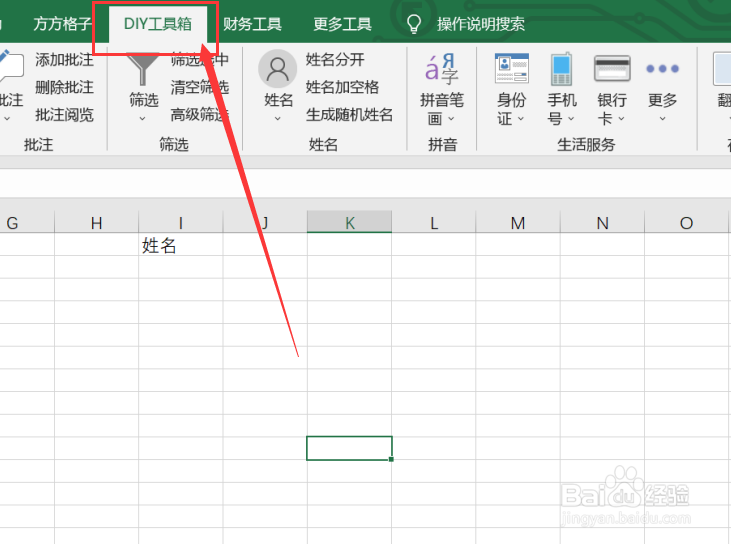Click the lightbulb tell-me icon
731x544 pixels.
click(x=414, y=24)
